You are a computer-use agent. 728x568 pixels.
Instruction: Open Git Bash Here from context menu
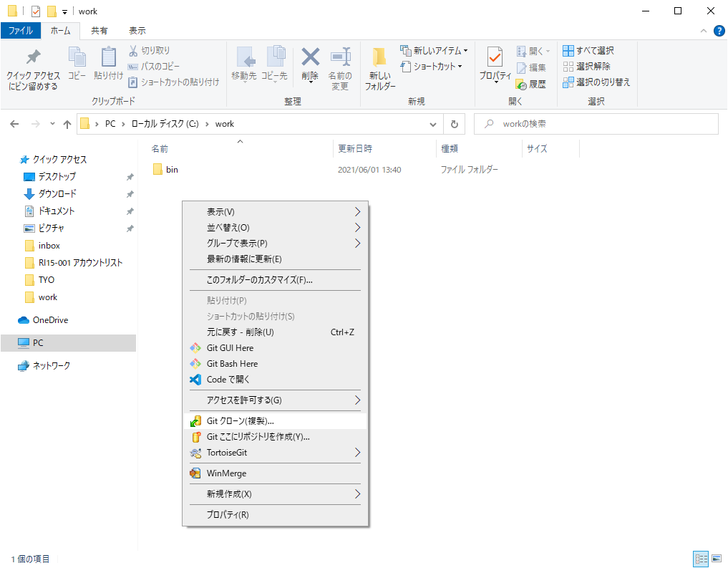click(232, 364)
